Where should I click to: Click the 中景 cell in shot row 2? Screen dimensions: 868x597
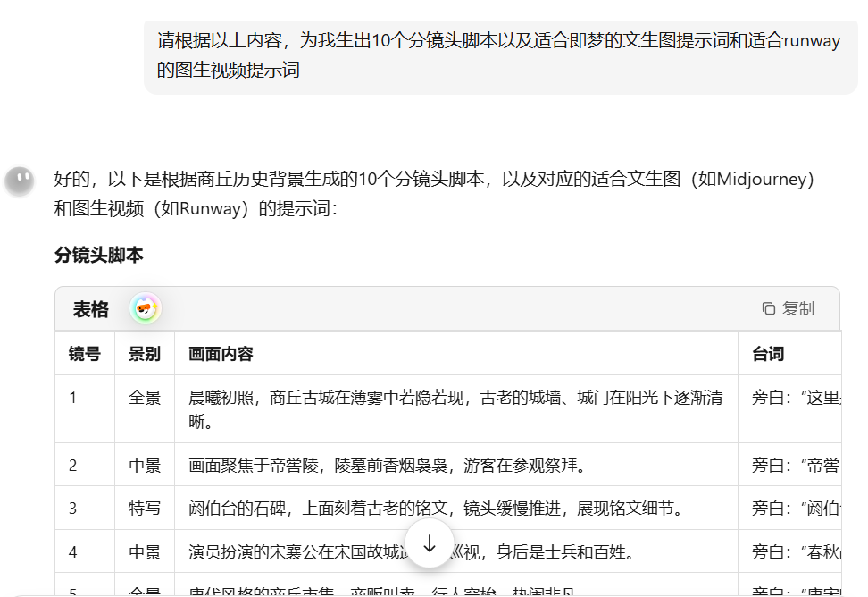145,466
